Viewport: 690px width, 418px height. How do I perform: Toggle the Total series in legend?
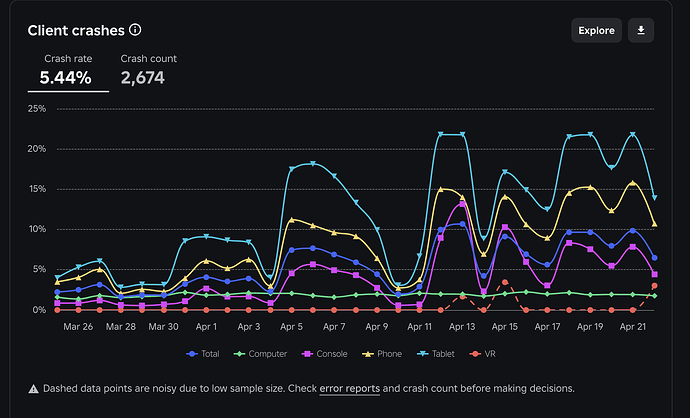click(203, 354)
